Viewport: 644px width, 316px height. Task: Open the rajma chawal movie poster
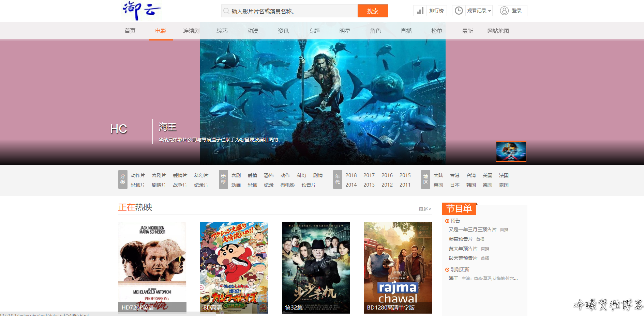pos(398,267)
